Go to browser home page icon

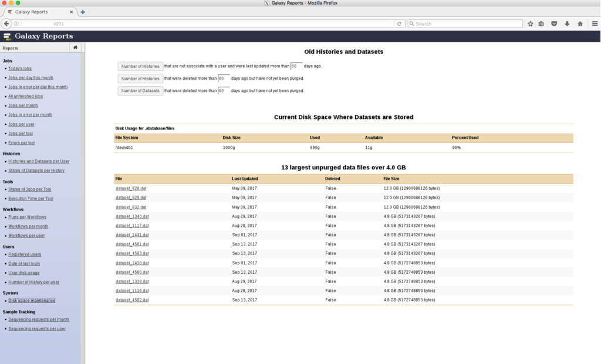point(580,23)
